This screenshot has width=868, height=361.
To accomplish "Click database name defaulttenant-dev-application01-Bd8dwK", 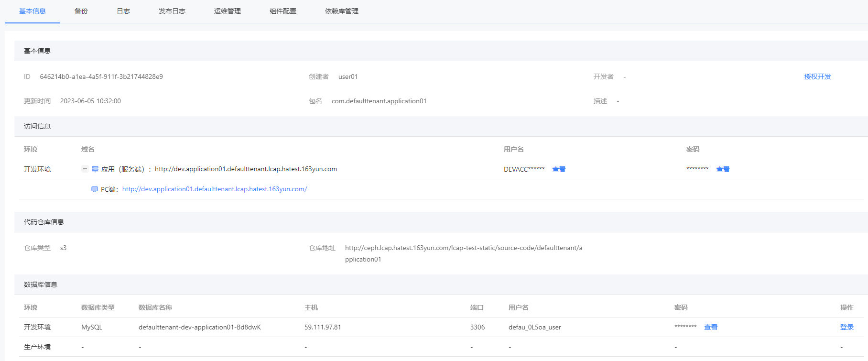I will pos(200,327).
